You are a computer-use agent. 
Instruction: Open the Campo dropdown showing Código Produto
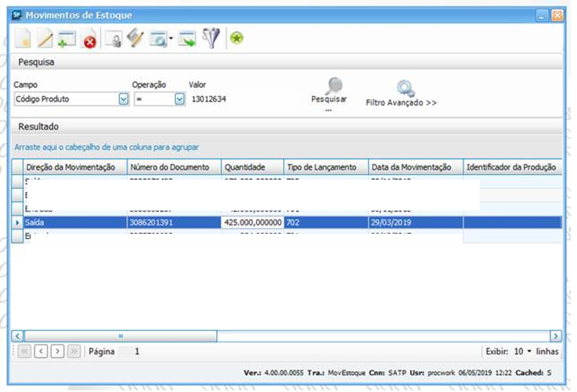123,99
